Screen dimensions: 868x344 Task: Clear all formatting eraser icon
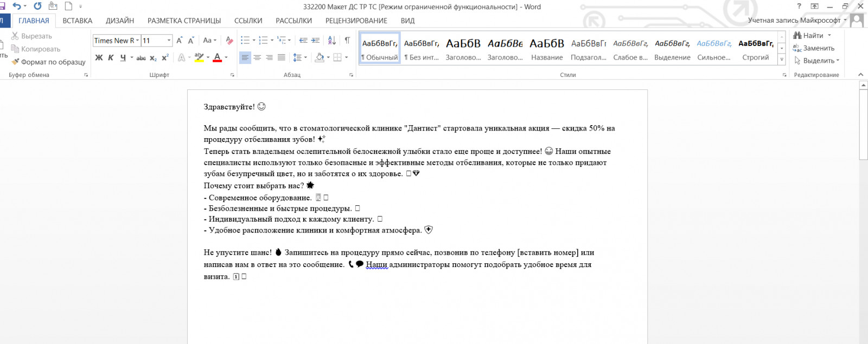pyautogui.click(x=229, y=40)
